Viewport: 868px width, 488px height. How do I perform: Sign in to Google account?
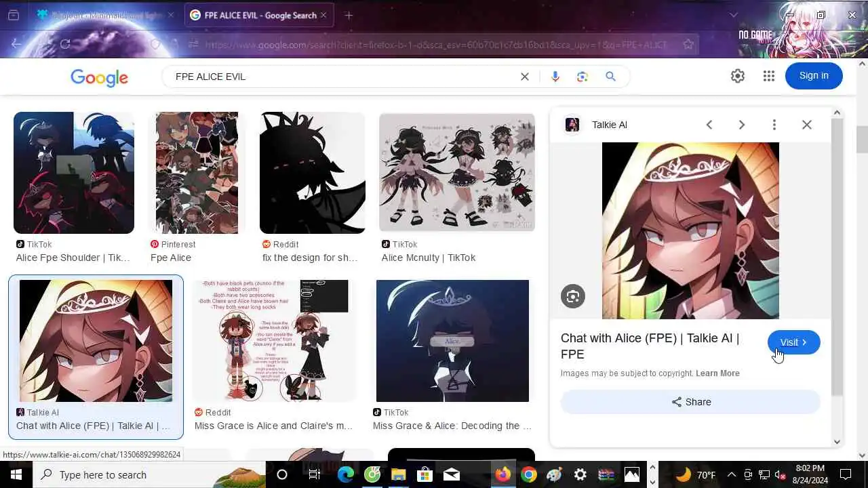(x=814, y=76)
